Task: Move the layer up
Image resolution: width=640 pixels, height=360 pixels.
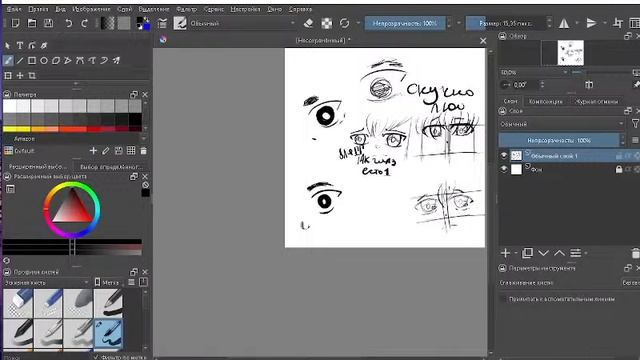Action: tap(559, 253)
